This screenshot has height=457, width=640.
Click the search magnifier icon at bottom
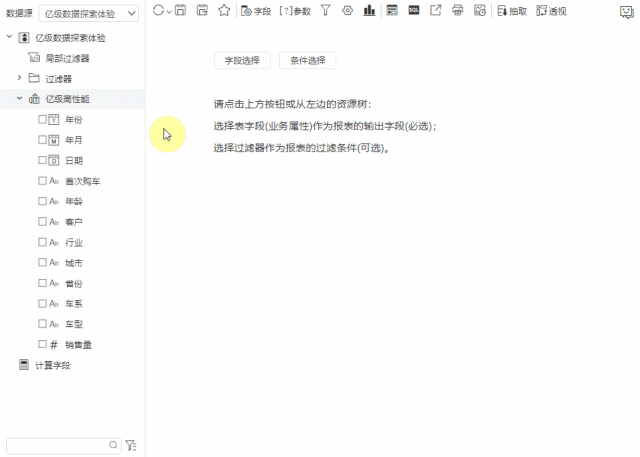coord(113,445)
